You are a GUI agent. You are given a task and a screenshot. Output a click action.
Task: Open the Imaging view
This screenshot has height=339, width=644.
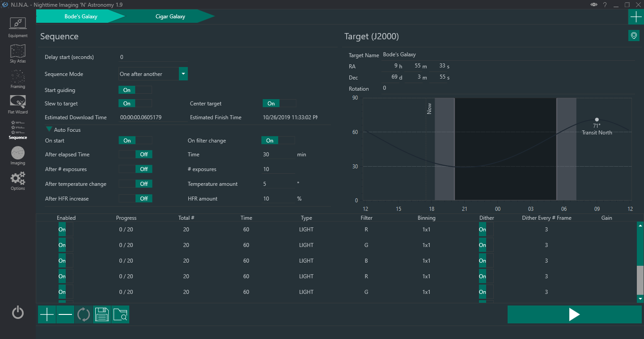tap(18, 155)
